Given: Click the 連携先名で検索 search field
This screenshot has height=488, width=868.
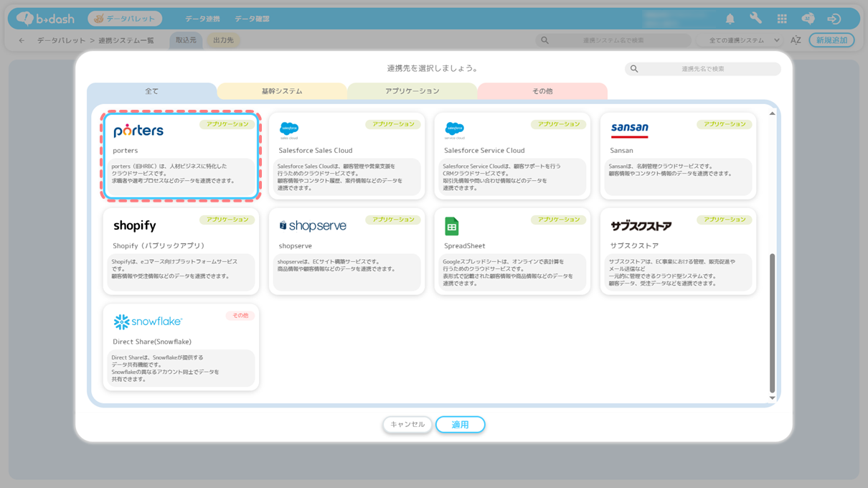Looking at the screenshot, I should 702,69.
